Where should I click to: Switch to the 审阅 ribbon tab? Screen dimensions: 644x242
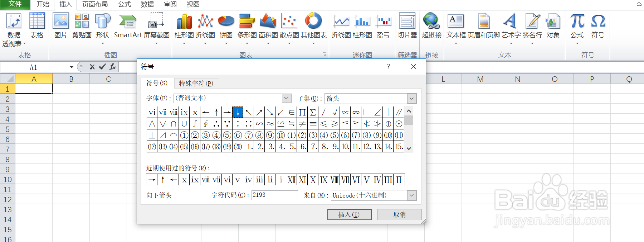click(x=170, y=4)
